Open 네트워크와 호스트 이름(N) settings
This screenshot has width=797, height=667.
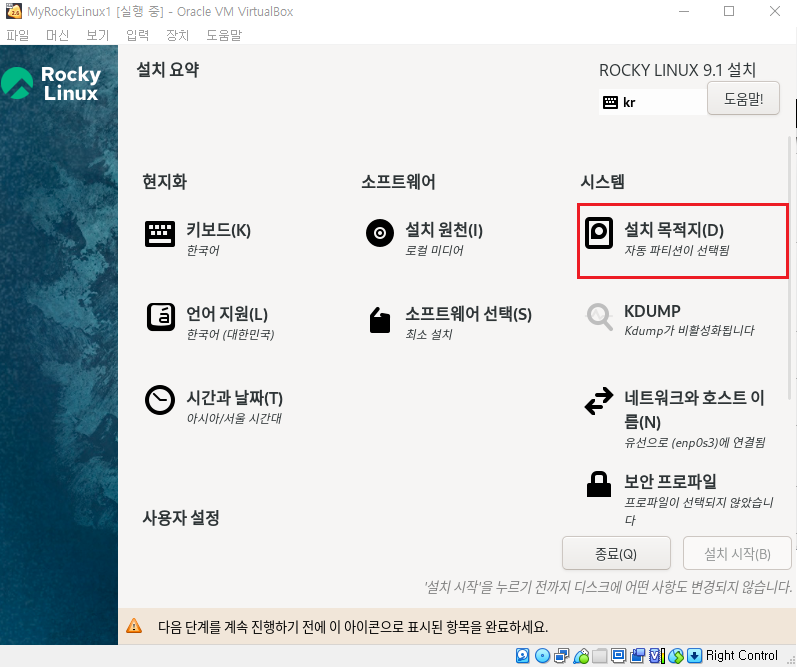(694, 410)
